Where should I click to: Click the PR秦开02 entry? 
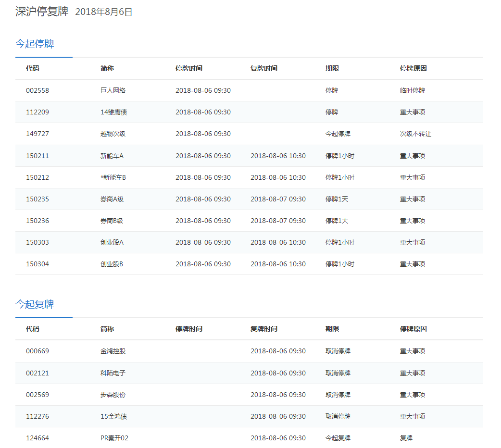coord(114,438)
